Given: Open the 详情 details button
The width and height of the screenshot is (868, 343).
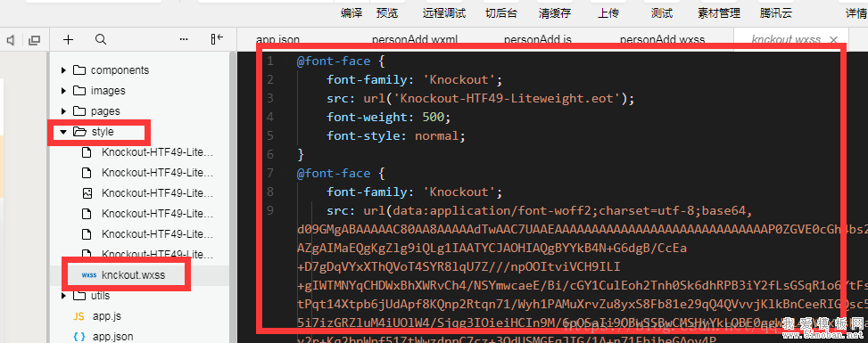Looking at the screenshot, I should coord(856,13).
